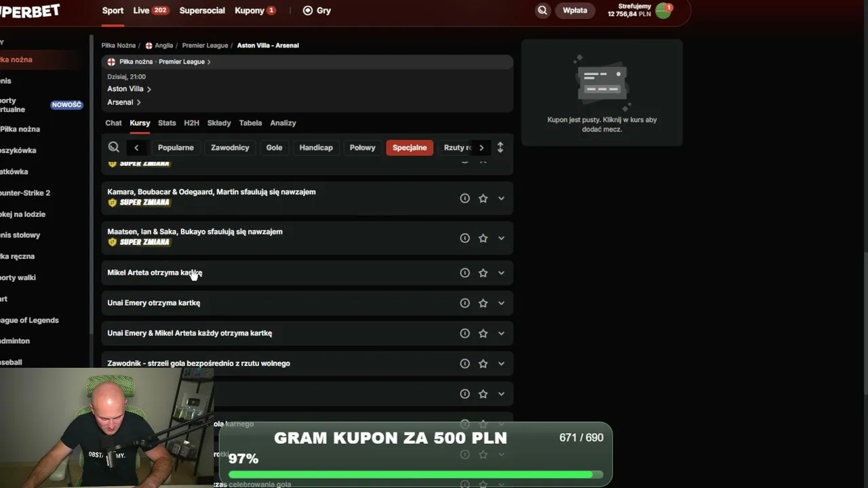The height and width of the screenshot is (488, 868).
Task: Open Gry in top navigation
Action: 317,10
